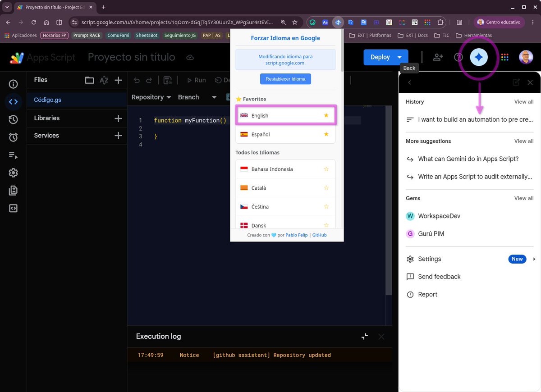Screen dimensions: 541x392
Task: Click the new folder icon in Files
Action: pos(90,80)
